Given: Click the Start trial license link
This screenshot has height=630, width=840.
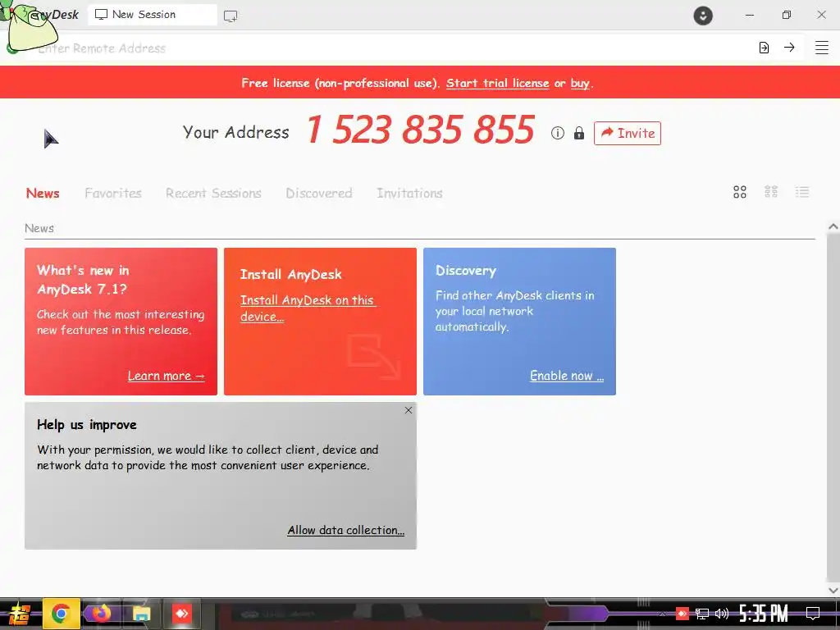Looking at the screenshot, I should [498, 83].
